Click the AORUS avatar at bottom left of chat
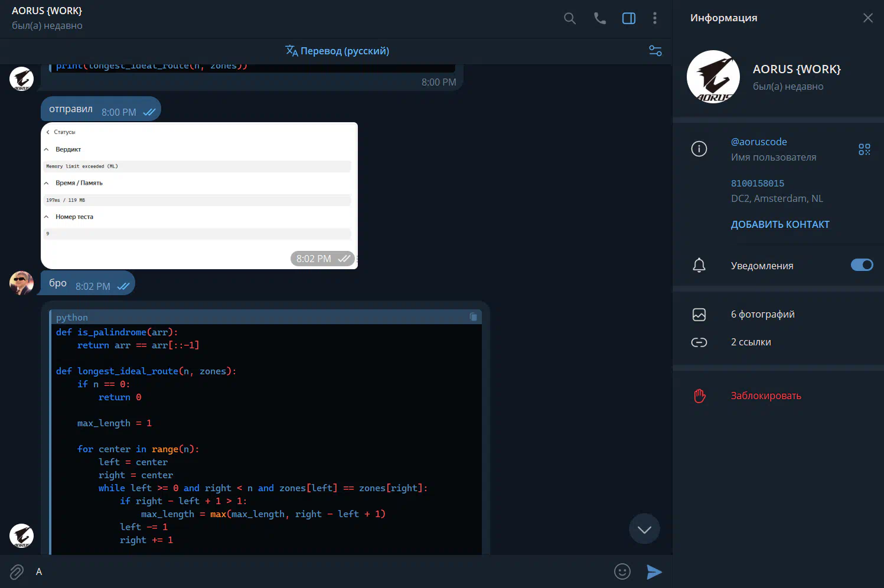The width and height of the screenshot is (884, 588). click(x=21, y=535)
